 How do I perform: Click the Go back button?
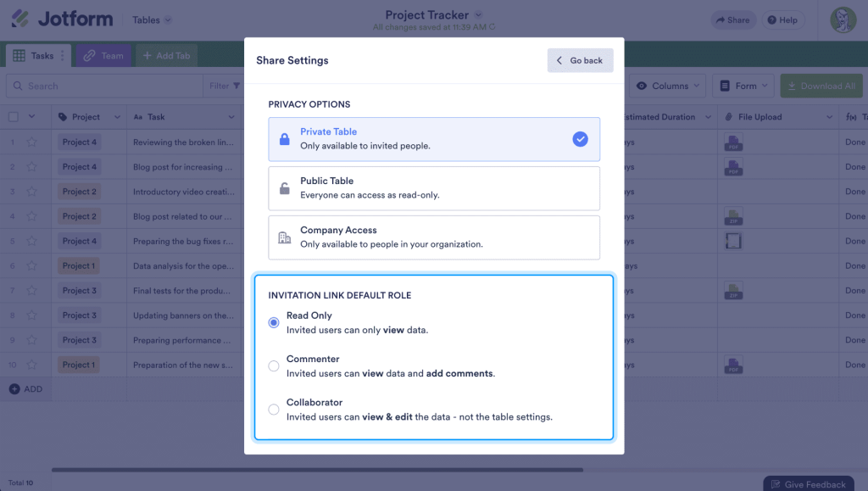pyautogui.click(x=580, y=60)
